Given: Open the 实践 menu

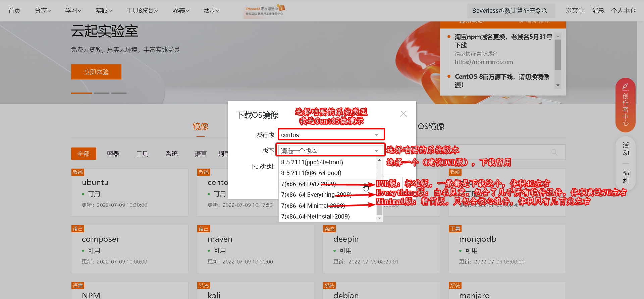Looking at the screenshot, I should [x=104, y=11].
